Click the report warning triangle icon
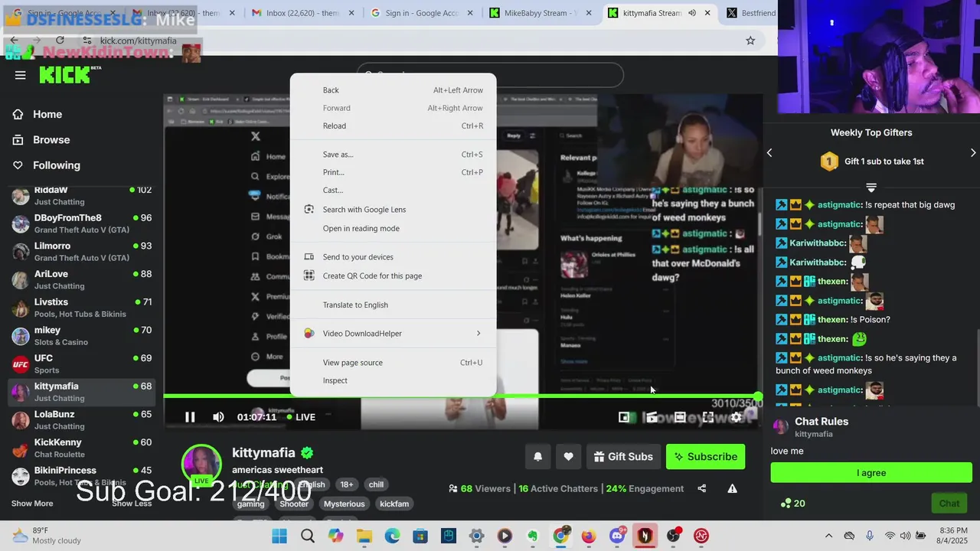The height and width of the screenshot is (551, 980). tap(732, 488)
